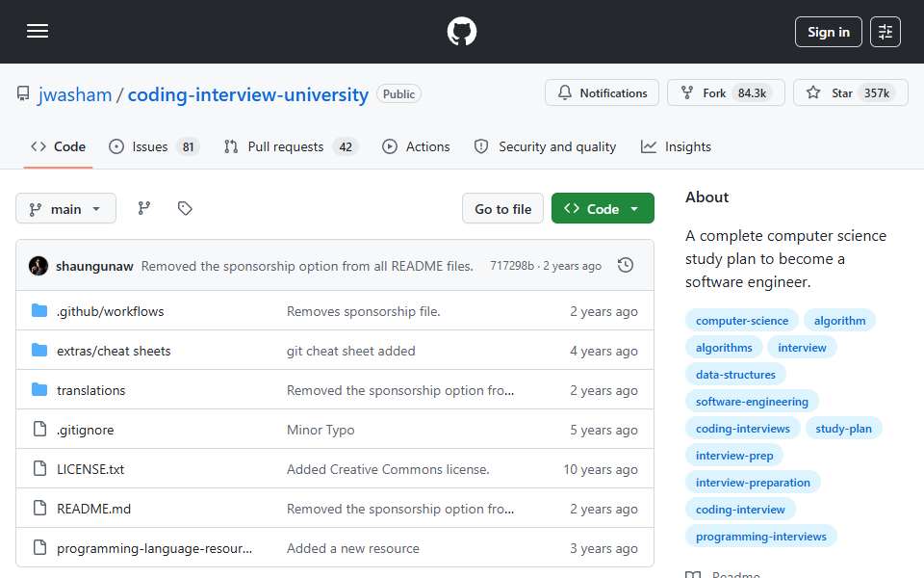
Task: Click the translations folder icon
Action: pyautogui.click(x=39, y=390)
